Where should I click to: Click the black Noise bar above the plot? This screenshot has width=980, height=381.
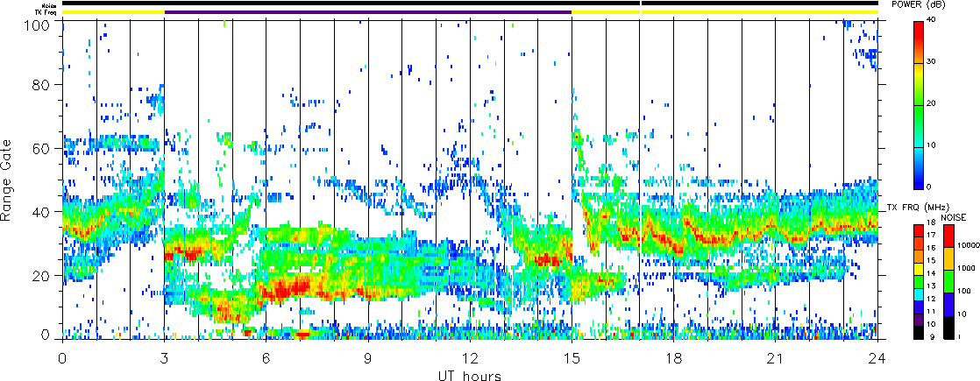470,4
